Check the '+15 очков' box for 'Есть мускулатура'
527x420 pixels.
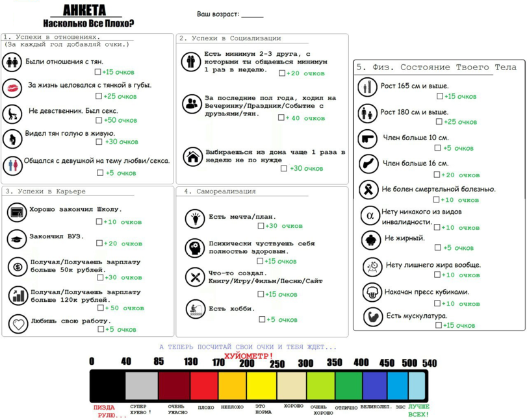(439, 325)
